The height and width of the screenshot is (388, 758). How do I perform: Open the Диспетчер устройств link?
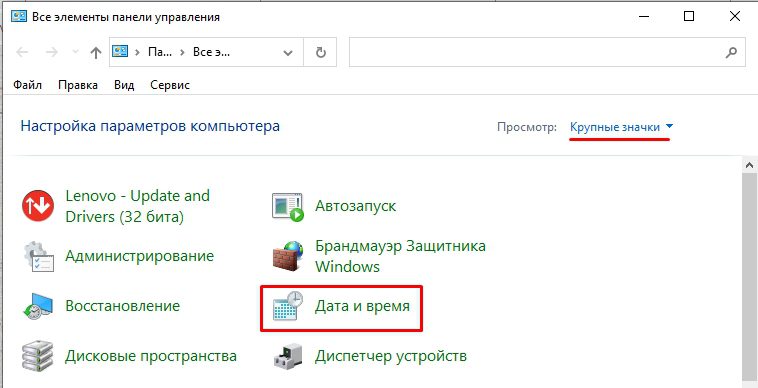[x=391, y=357]
